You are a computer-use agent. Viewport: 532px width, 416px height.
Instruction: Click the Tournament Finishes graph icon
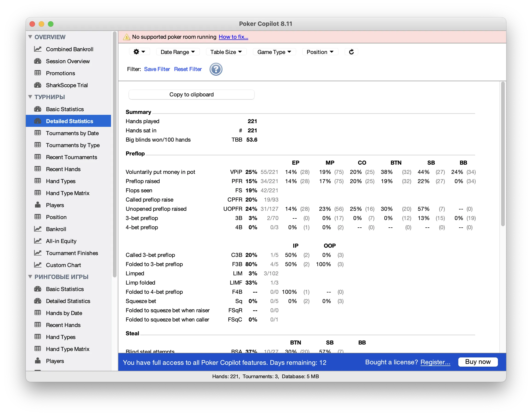38,253
